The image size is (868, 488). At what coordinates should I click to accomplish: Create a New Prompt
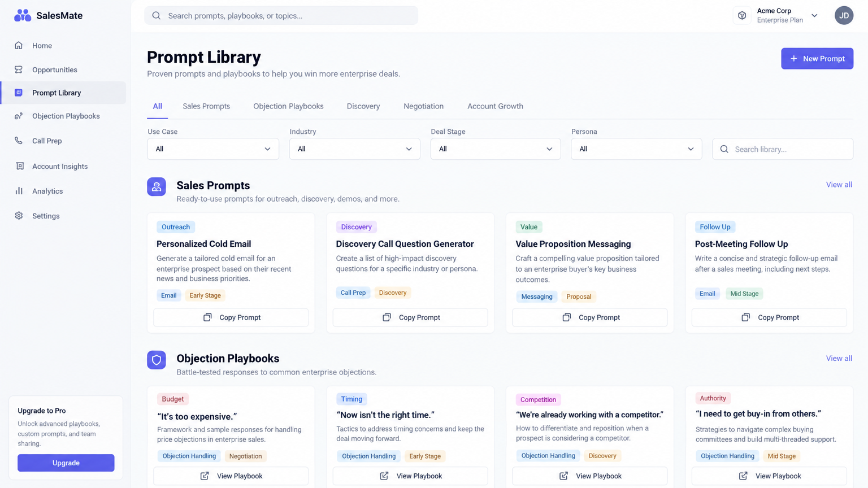coord(817,59)
